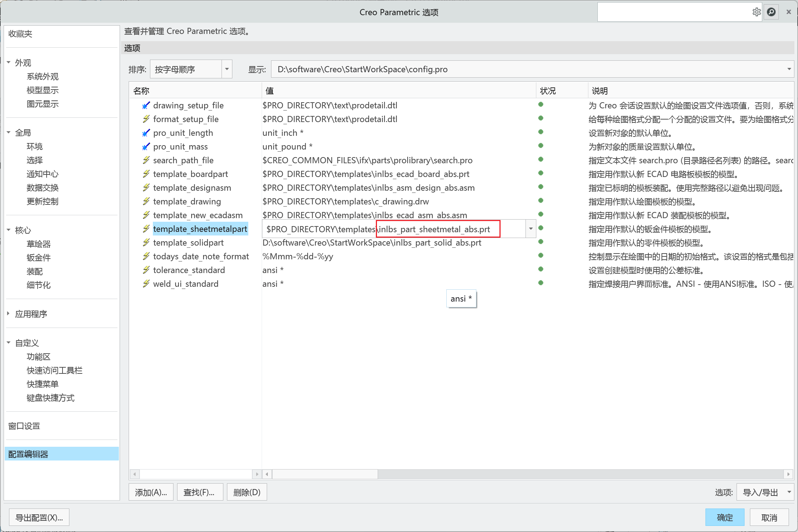Select 配置编辑器 in the sidebar
The width and height of the screenshot is (798, 532).
62,454
